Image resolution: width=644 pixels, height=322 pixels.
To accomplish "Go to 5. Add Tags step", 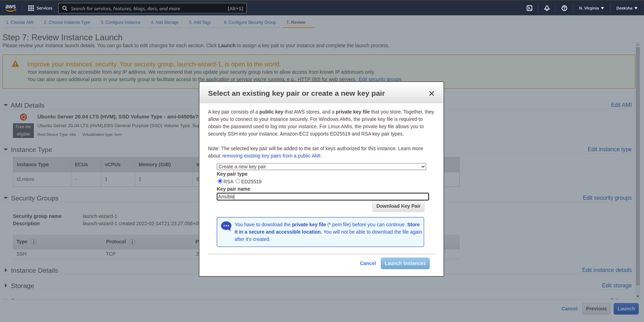I will (200, 22).
